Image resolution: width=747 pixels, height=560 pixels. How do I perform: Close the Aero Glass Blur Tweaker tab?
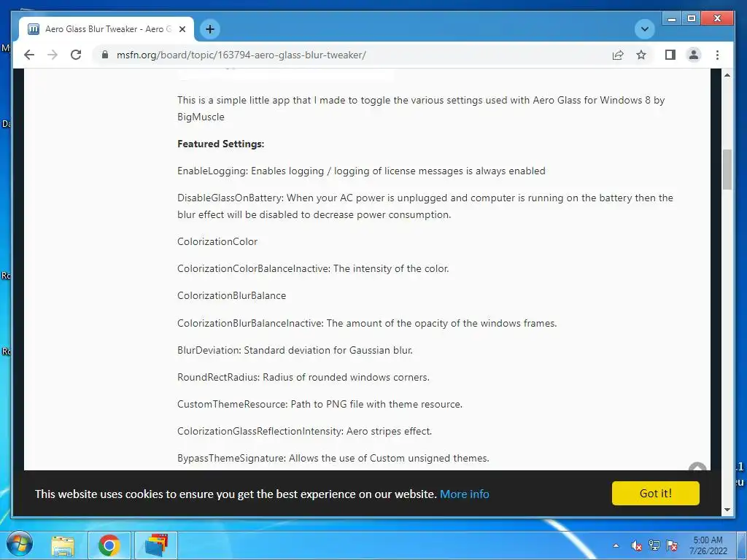(x=182, y=29)
